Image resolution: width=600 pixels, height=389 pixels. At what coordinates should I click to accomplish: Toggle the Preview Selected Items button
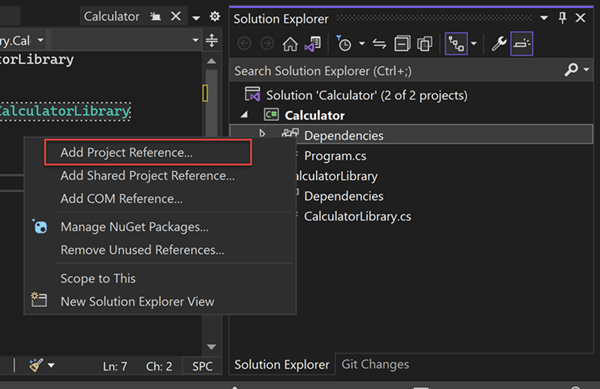click(x=522, y=44)
